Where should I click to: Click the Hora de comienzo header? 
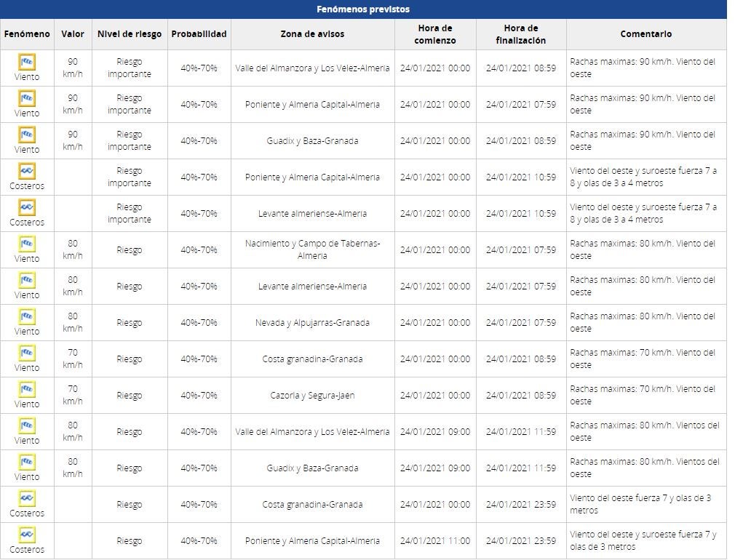click(x=434, y=34)
